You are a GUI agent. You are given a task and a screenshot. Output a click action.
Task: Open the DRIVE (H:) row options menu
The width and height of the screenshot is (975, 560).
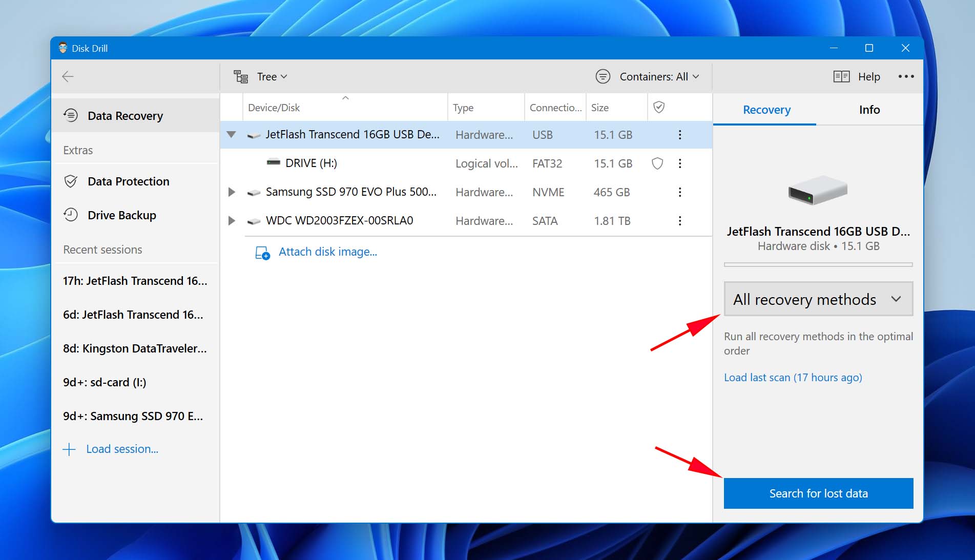click(680, 163)
